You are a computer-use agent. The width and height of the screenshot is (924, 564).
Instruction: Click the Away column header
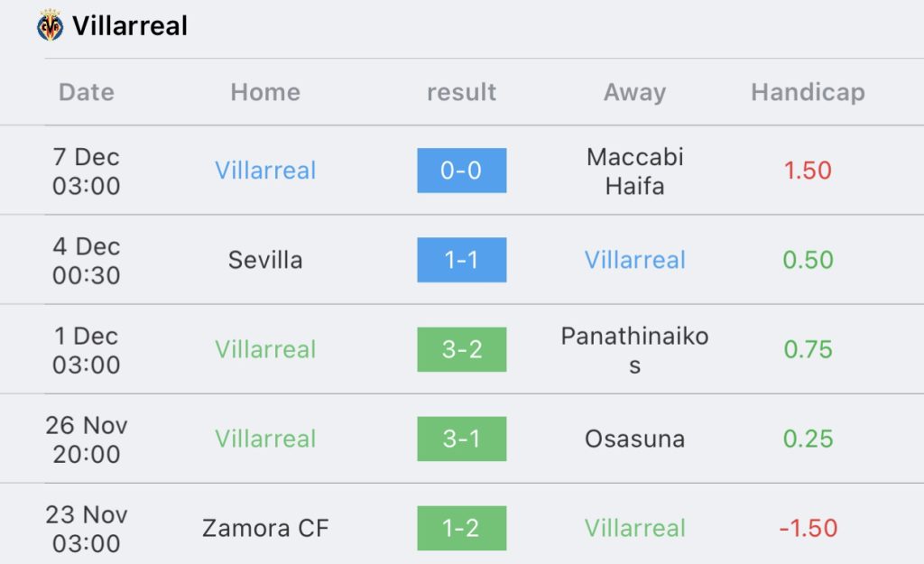634,92
